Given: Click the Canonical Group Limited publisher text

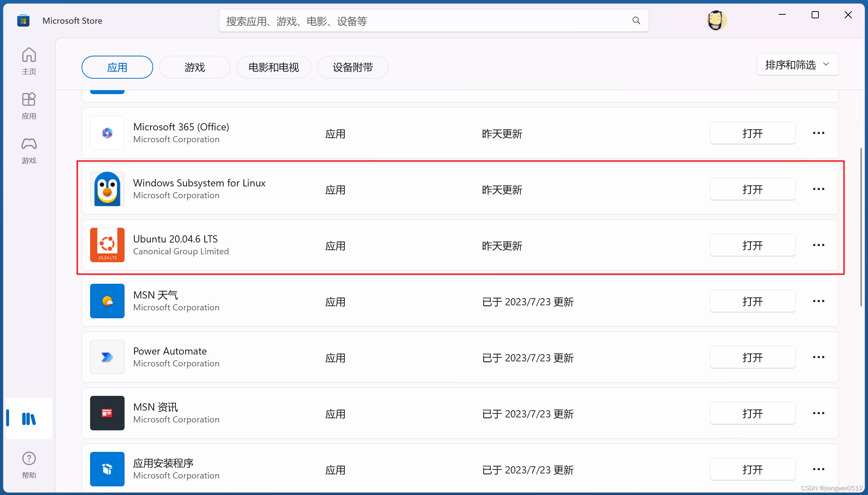Looking at the screenshot, I should [x=181, y=251].
